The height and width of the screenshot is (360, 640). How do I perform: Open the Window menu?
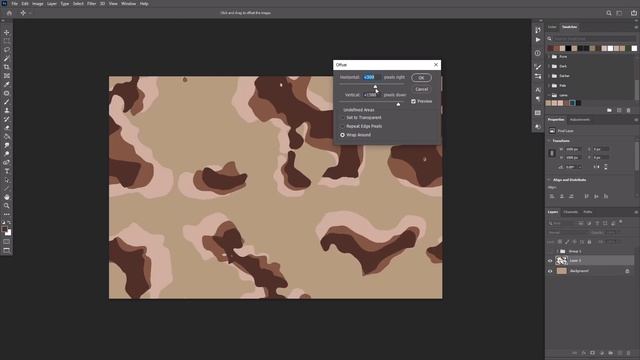click(128, 4)
